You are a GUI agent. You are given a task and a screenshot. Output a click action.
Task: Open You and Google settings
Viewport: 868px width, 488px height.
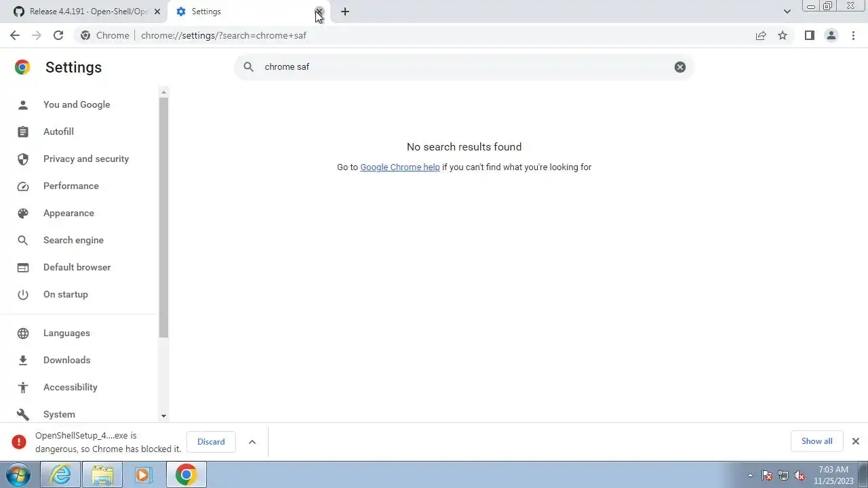(77, 104)
